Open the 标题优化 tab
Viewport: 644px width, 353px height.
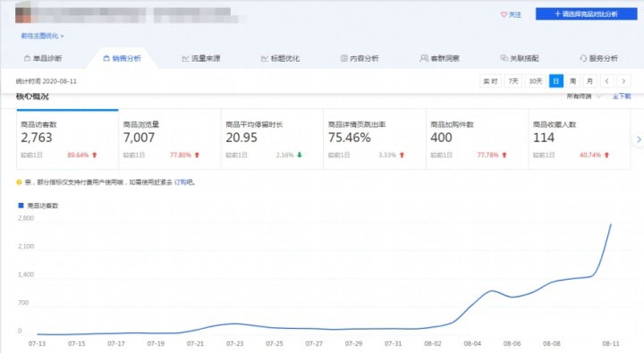[x=280, y=58]
